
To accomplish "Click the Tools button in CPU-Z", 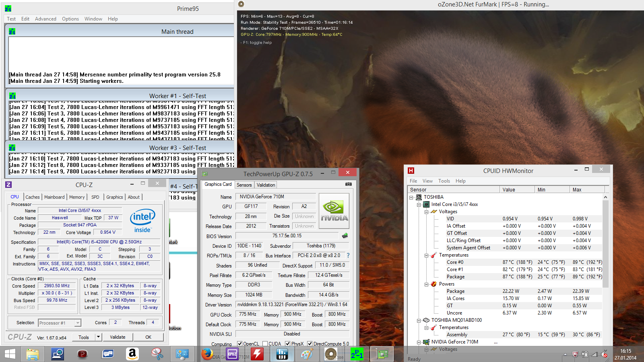I will pyautogui.click(x=84, y=337).
